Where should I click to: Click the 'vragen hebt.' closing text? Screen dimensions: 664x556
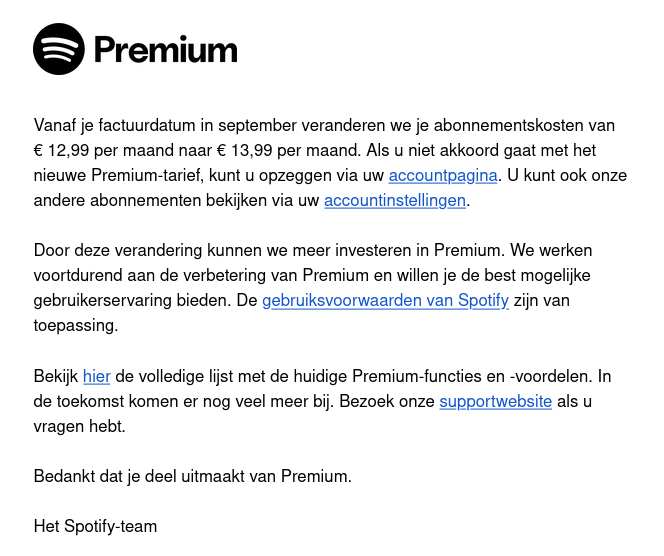click(80, 426)
